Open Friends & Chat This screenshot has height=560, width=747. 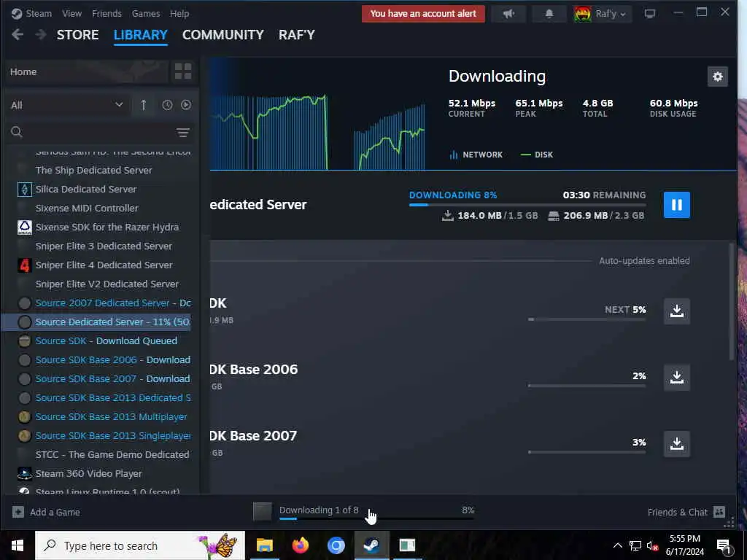pos(686,512)
